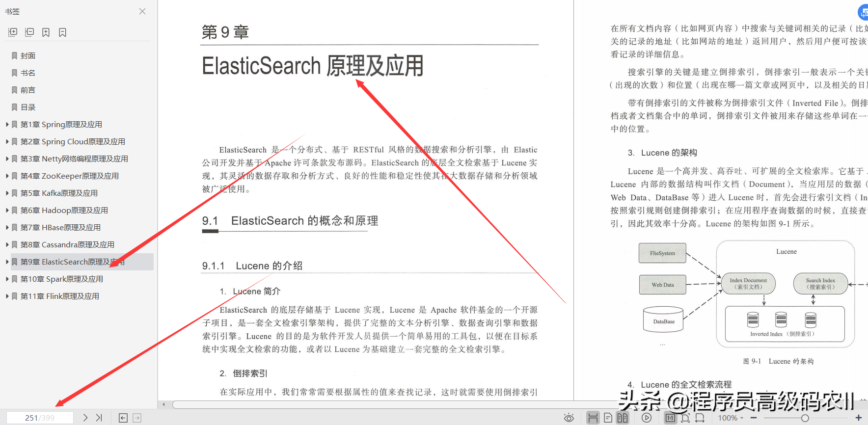The width and height of the screenshot is (868, 425).
Task: Expand the 第10章 Spark bookmark
Action: (x=7, y=279)
